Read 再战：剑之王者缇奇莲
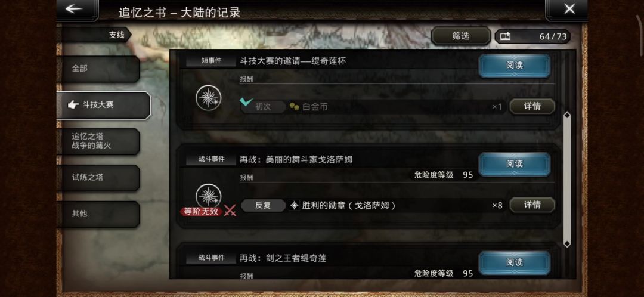 (x=514, y=262)
